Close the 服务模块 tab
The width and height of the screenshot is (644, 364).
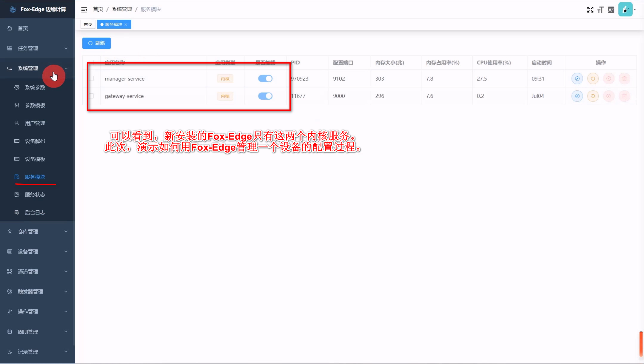point(126,24)
